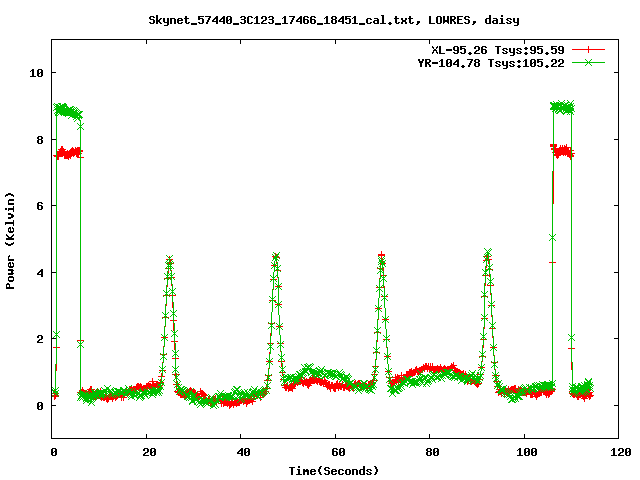Click the y-axis tick label 2
Image resolution: width=640 pixels, height=480 pixels.
pyautogui.click(x=40, y=339)
